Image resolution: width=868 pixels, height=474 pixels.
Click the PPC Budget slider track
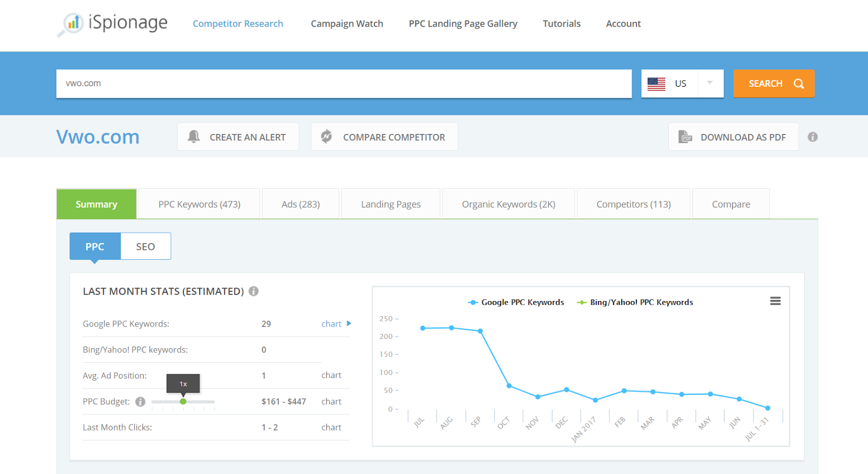(x=183, y=402)
